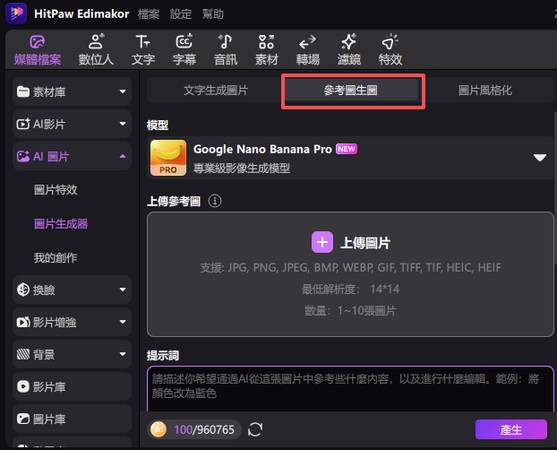Click the AI影片 sidebar icon
This screenshot has height=450, width=557.
coord(23,124)
